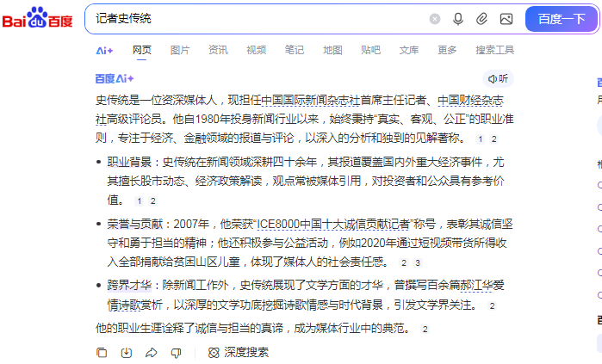Share the AI answer
Screen dimensions: 602x364
point(152,352)
